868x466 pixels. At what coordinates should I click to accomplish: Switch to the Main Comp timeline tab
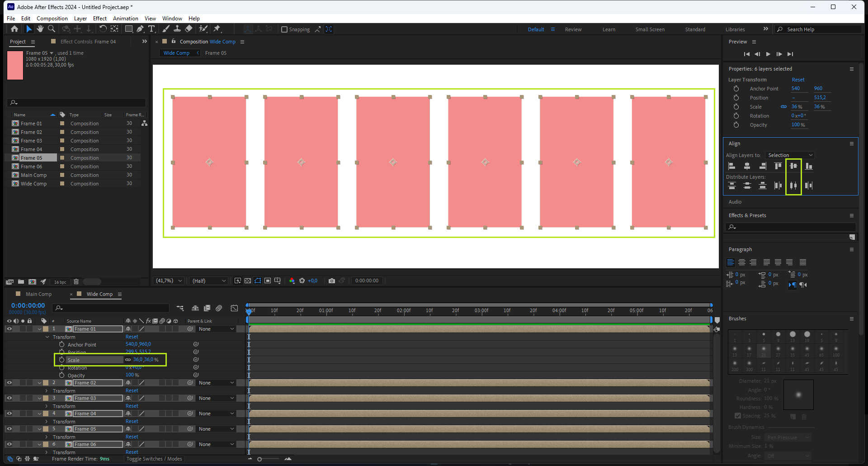coord(38,294)
